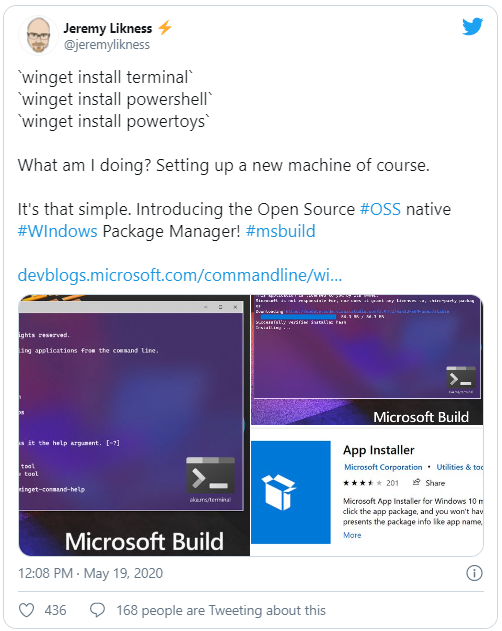
Task: Click the @jeremylikness handle
Action: tap(107, 44)
